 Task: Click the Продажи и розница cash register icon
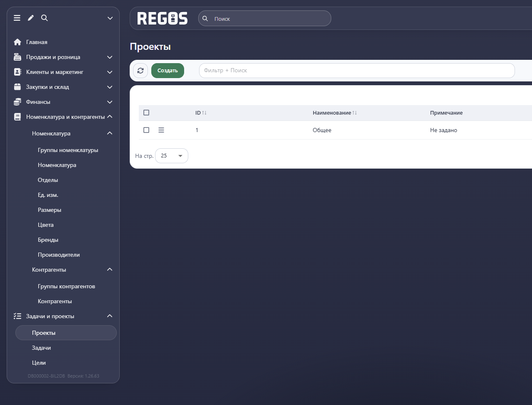tap(17, 57)
